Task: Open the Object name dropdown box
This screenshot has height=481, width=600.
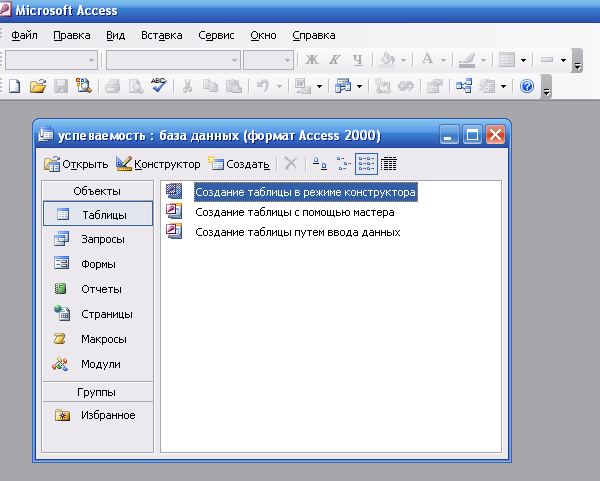Action: point(51,60)
